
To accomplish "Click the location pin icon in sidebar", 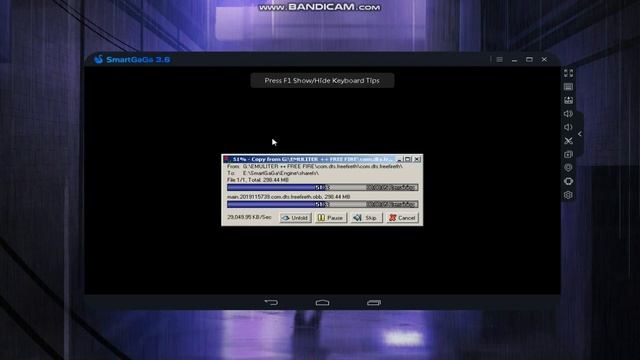I will 568,168.
